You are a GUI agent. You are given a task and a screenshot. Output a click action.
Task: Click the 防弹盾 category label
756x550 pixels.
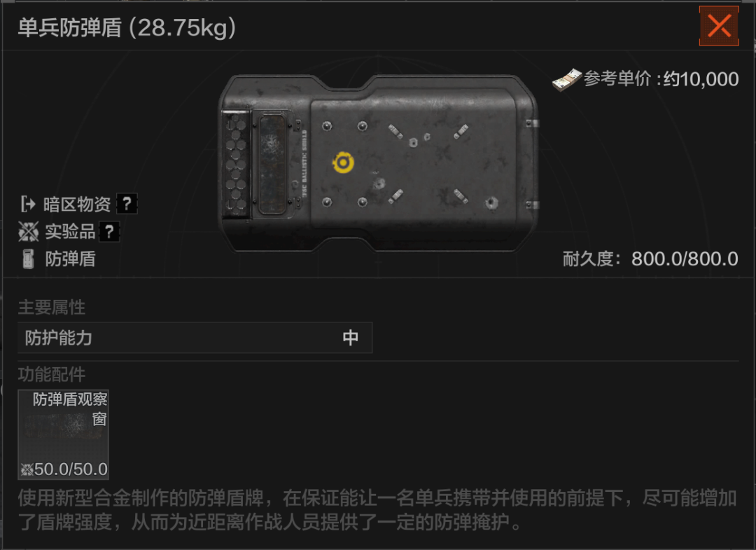pyautogui.click(x=71, y=259)
